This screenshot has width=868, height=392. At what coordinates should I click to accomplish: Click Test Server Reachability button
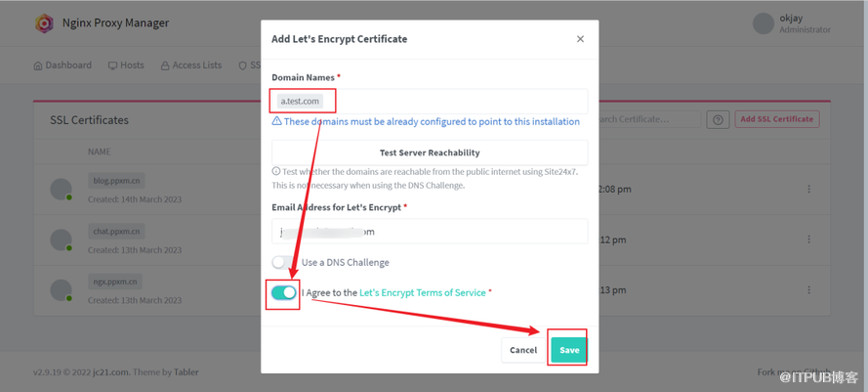(x=430, y=152)
